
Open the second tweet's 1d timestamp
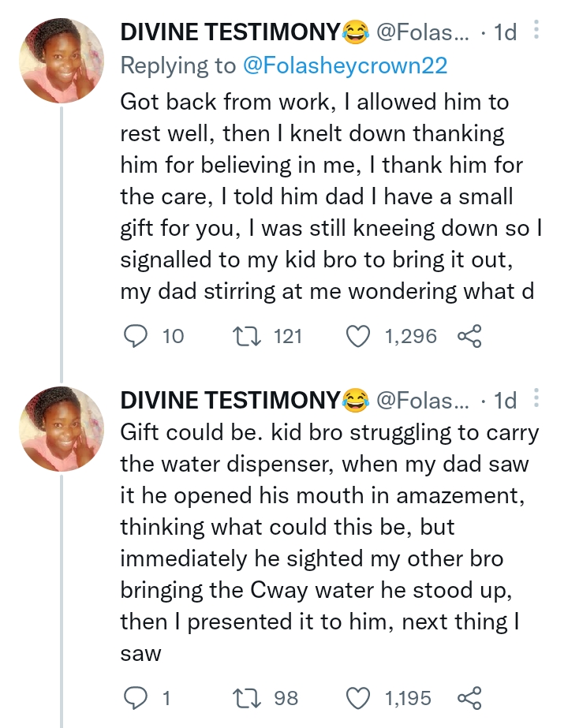coord(504,401)
